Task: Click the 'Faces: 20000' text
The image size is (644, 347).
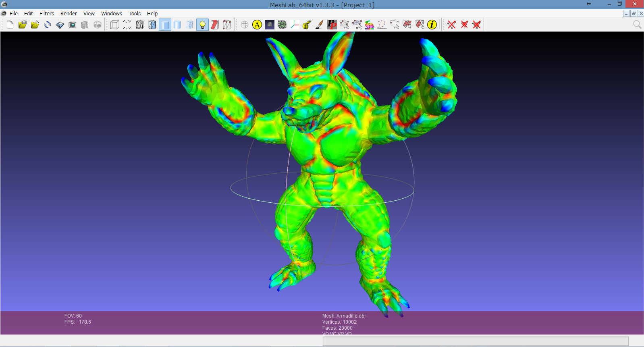Action: 337,328
